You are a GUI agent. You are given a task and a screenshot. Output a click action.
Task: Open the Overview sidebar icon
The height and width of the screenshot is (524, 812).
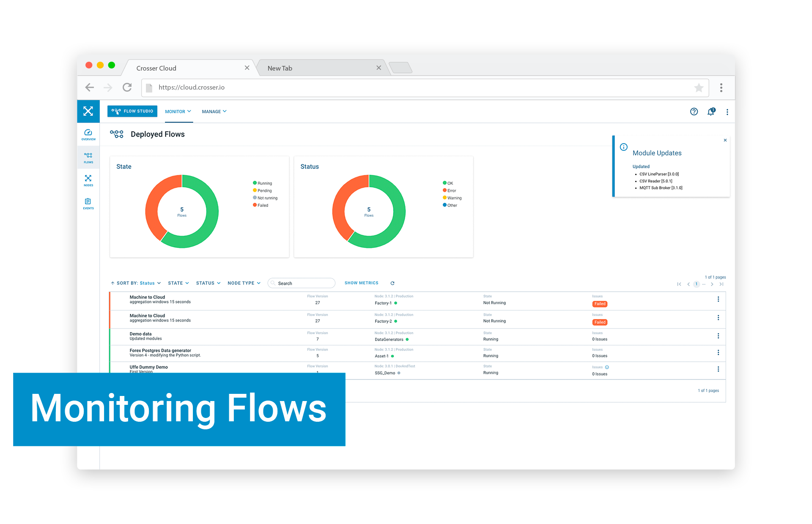88,135
